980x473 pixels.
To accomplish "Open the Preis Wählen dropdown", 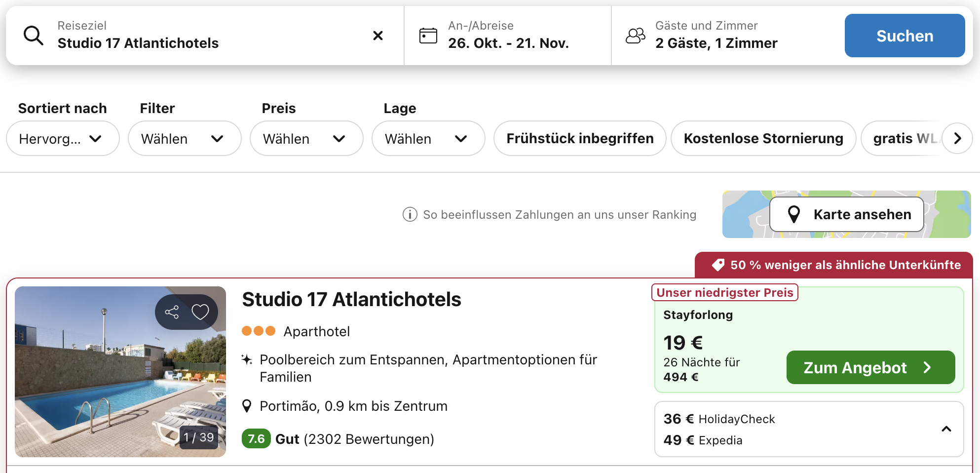I will (x=306, y=139).
